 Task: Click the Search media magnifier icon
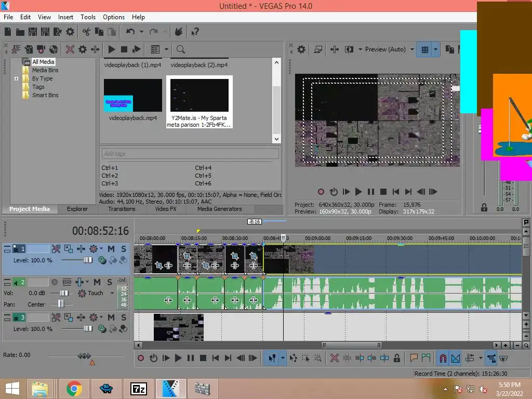(x=180, y=49)
